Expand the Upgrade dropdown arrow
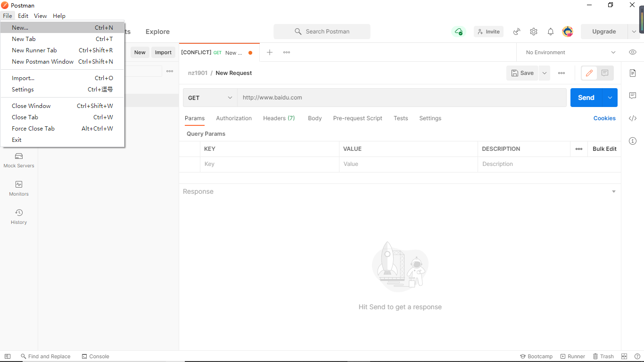Screen dimensions: 644x362 (x=634, y=32)
